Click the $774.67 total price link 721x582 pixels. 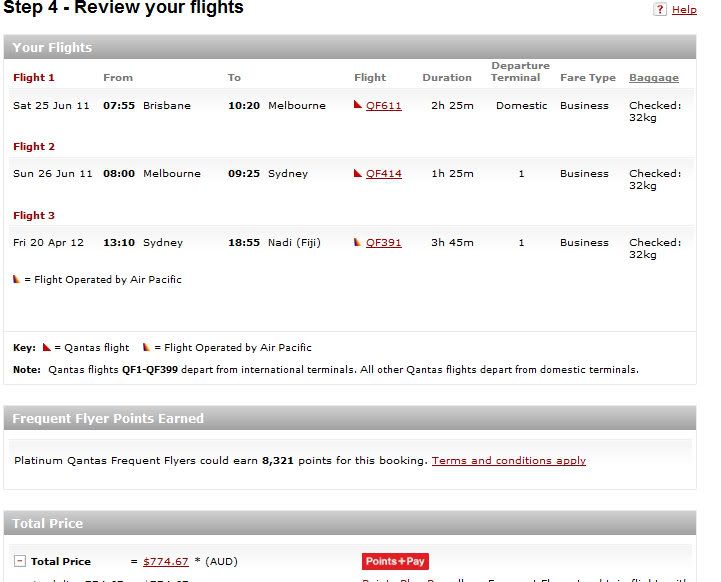coord(166,562)
